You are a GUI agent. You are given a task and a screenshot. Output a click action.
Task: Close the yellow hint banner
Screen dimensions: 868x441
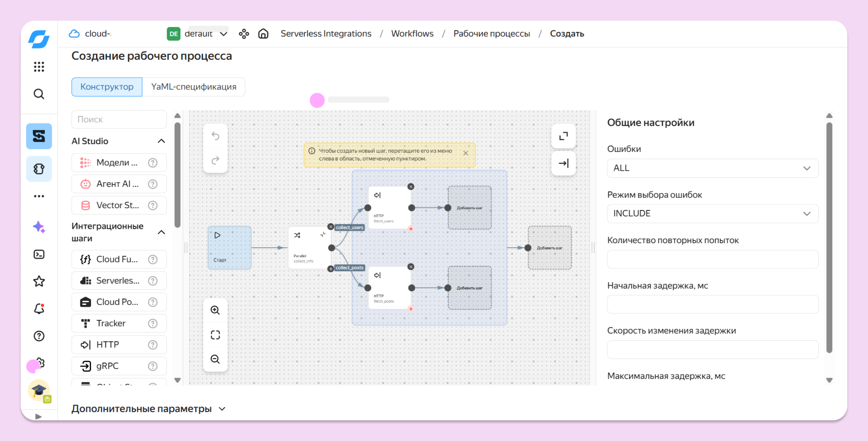coord(465,153)
